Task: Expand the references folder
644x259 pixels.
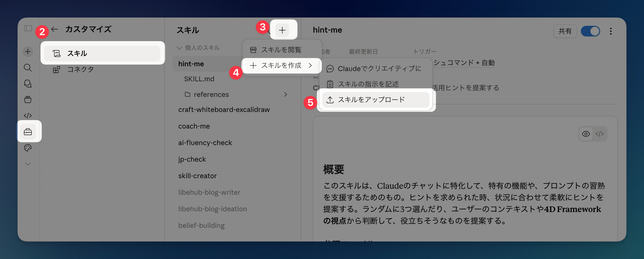Action: click(285, 94)
